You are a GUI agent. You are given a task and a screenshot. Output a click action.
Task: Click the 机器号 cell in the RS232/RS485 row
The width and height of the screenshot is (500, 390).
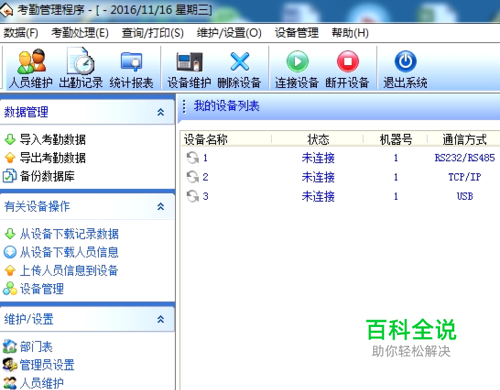pyautogui.click(x=396, y=158)
